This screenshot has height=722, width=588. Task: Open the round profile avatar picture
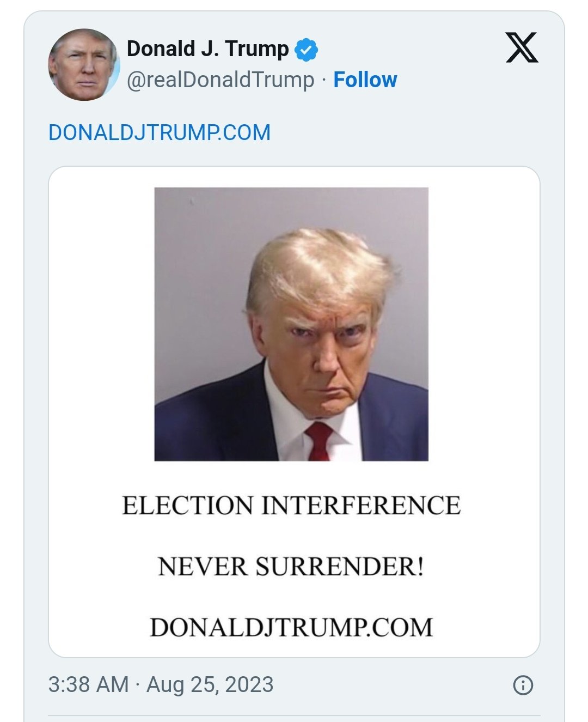pyautogui.click(x=84, y=65)
